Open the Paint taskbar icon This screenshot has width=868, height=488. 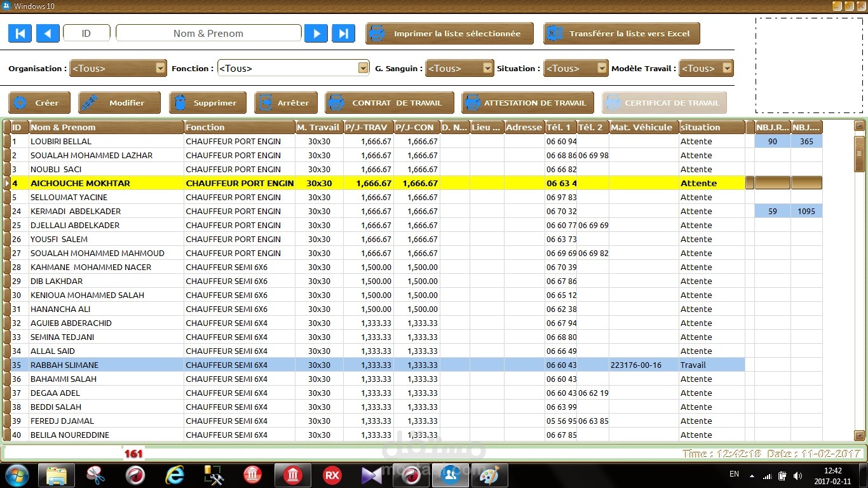click(x=489, y=475)
